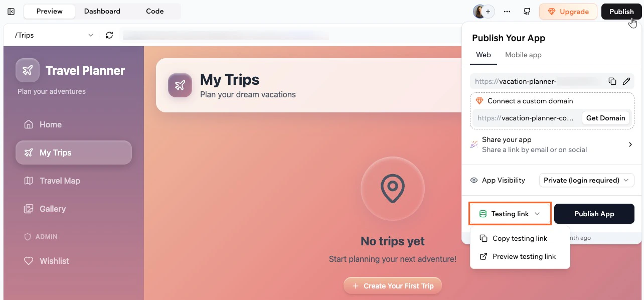Click the user avatar with plus sign

484,12
